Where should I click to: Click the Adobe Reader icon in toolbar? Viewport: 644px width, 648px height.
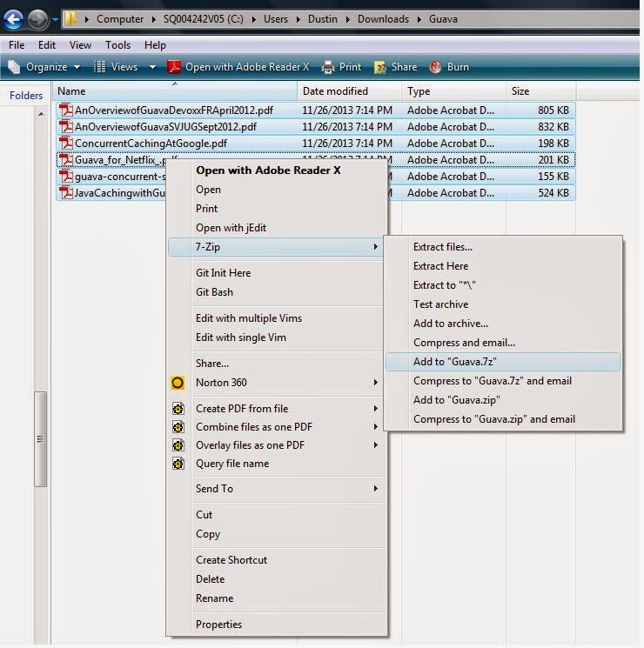pos(174,67)
